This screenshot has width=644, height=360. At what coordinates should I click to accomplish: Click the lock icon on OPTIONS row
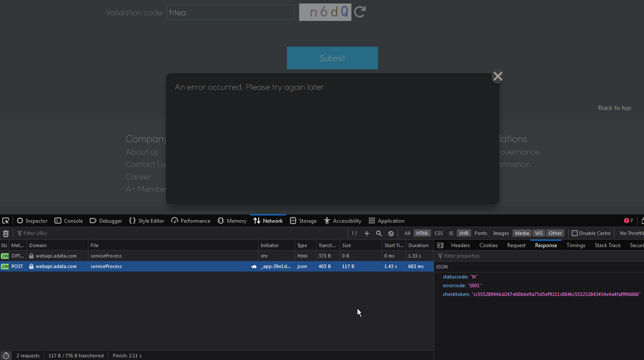pyautogui.click(x=32, y=256)
